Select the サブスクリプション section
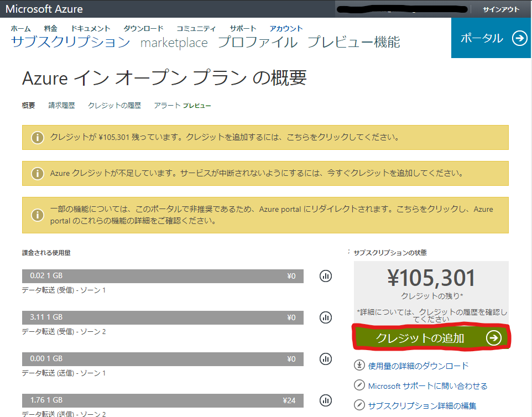 pos(71,41)
